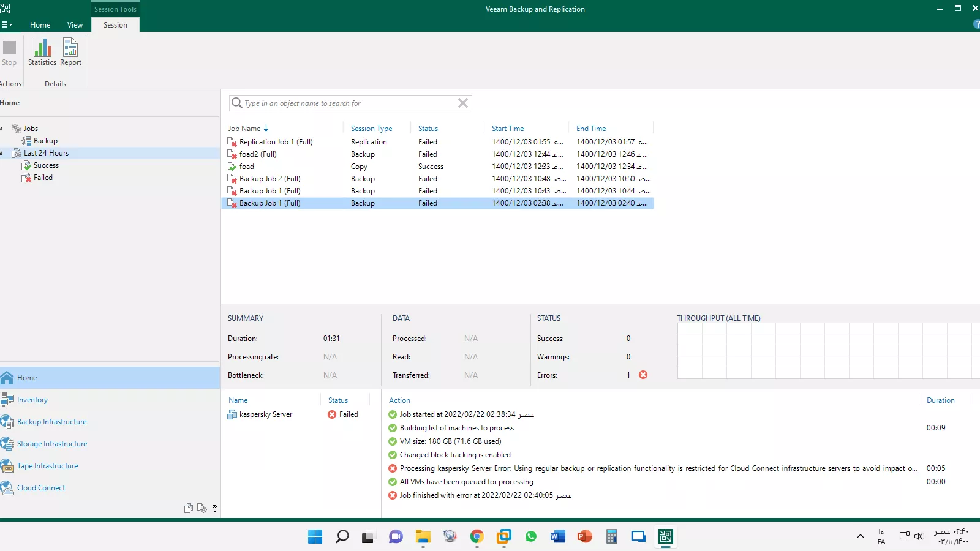Screen dimensions: 980x551
Task: Show hidden system tray icons
Action: (x=861, y=536)
